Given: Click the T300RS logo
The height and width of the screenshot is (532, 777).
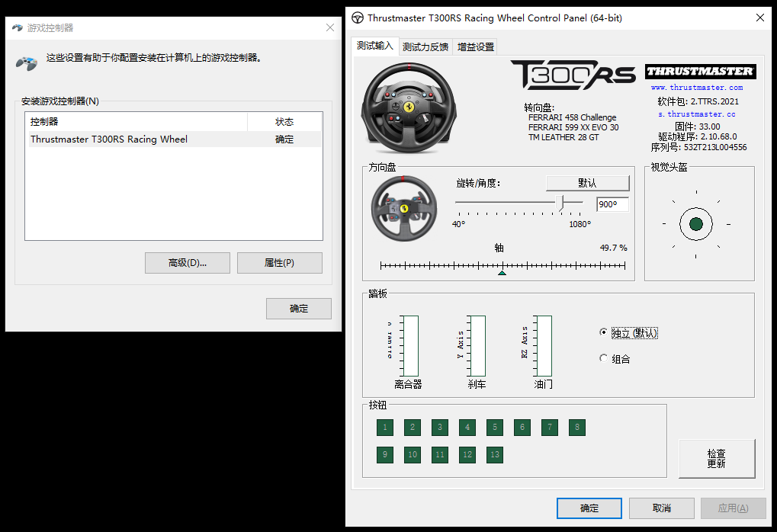Looking at the screenshot, I should click(573, 75).
